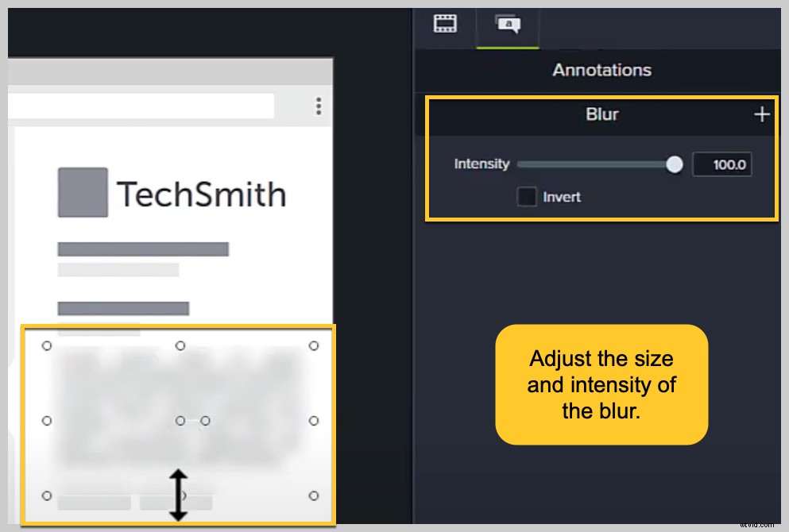Expand the Blur section header

click(601, 114)
